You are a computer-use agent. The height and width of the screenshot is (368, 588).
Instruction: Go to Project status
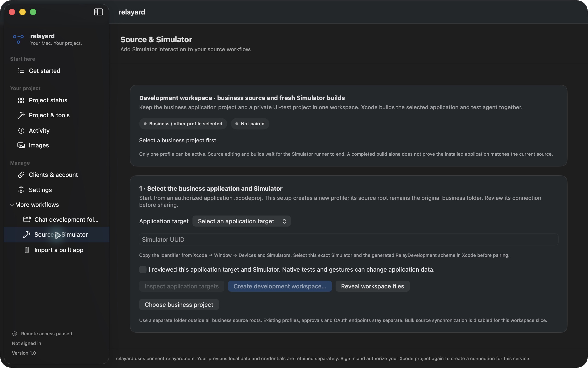[56, 100]
